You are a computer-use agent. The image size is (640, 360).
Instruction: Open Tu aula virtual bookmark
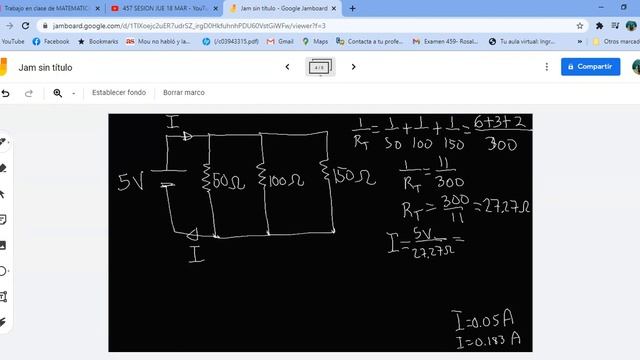[521, 42]
